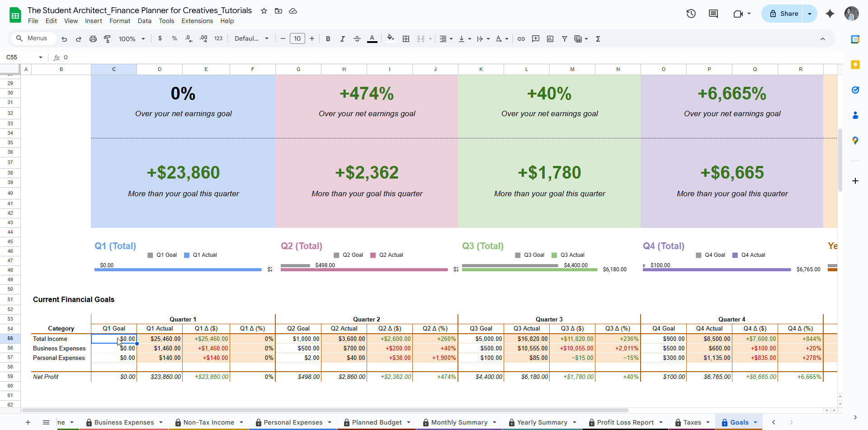Image resolution: width=868 pixels, height=430 pixels.
Task: Open Google Tasks side panel
Action: tap(855, 90)
